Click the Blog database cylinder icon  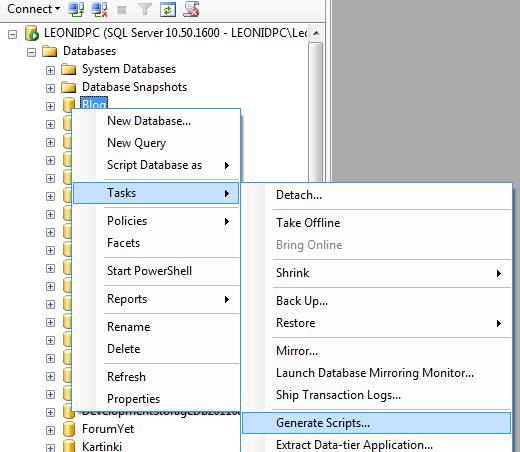[69, 104]
